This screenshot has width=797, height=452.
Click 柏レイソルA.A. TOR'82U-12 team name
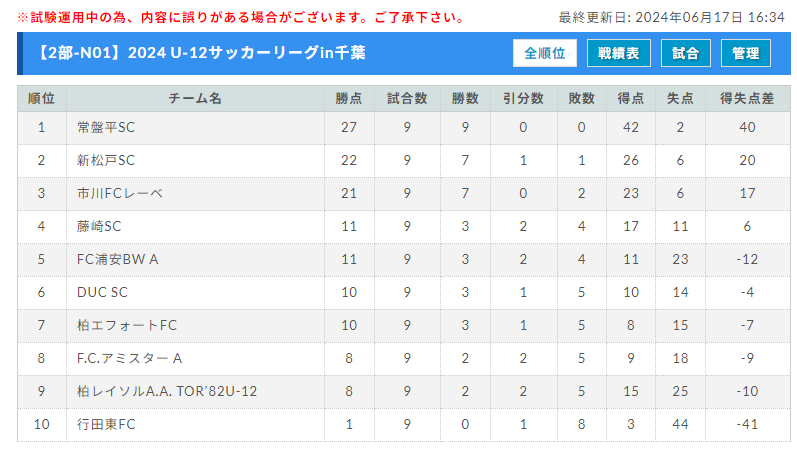click(167, 391)
